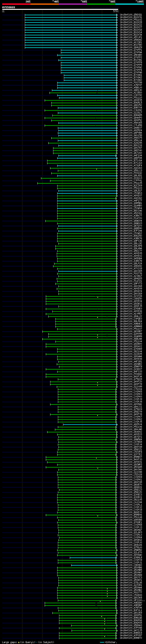Open the hit UniRef100_B7X961
Viewport: 146px width, 644px height.
tap(131, 75)
